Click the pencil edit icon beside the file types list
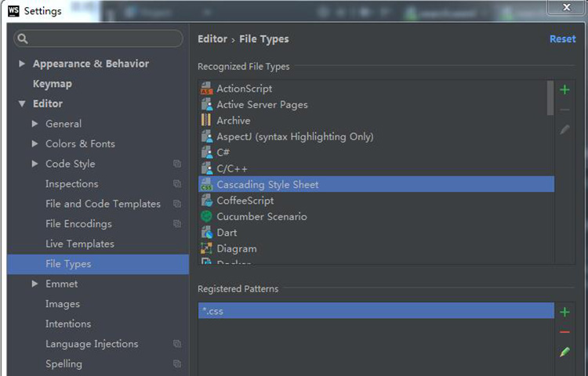This screenshot has width=588, height=376. point(564,129)
